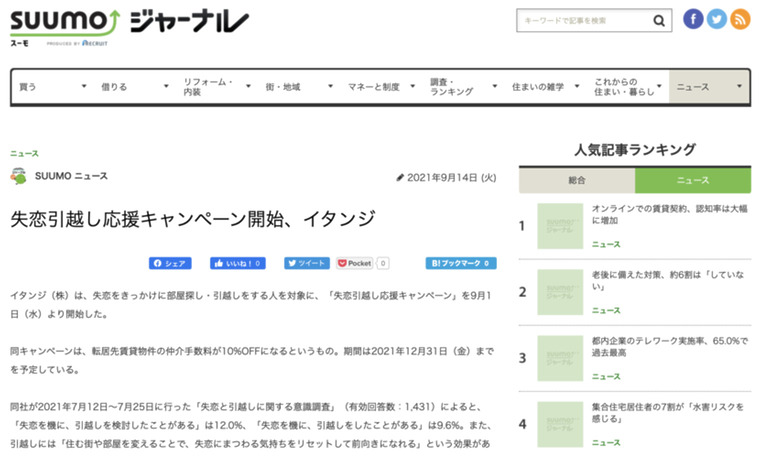Click the SUUMO ニュース author avatar

(x=19, y=176)
